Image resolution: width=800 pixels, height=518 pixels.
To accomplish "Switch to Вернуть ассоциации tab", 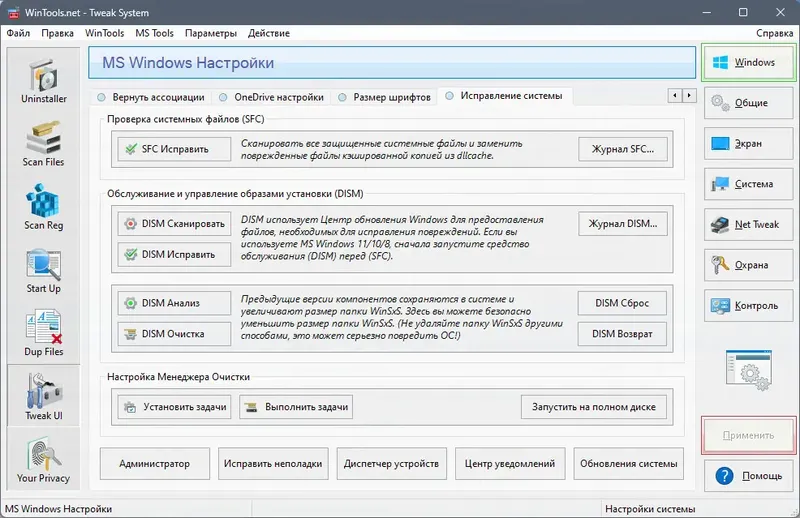I will 152,97.
